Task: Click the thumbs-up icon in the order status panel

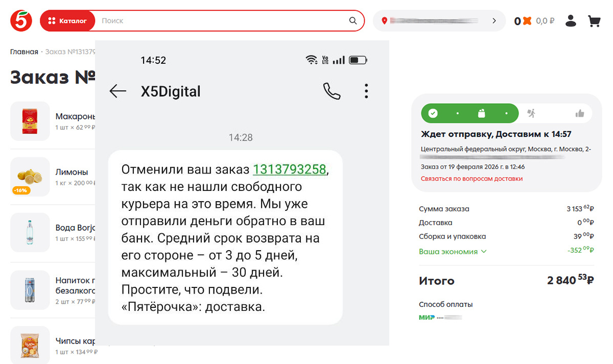Action: point(580,113)
